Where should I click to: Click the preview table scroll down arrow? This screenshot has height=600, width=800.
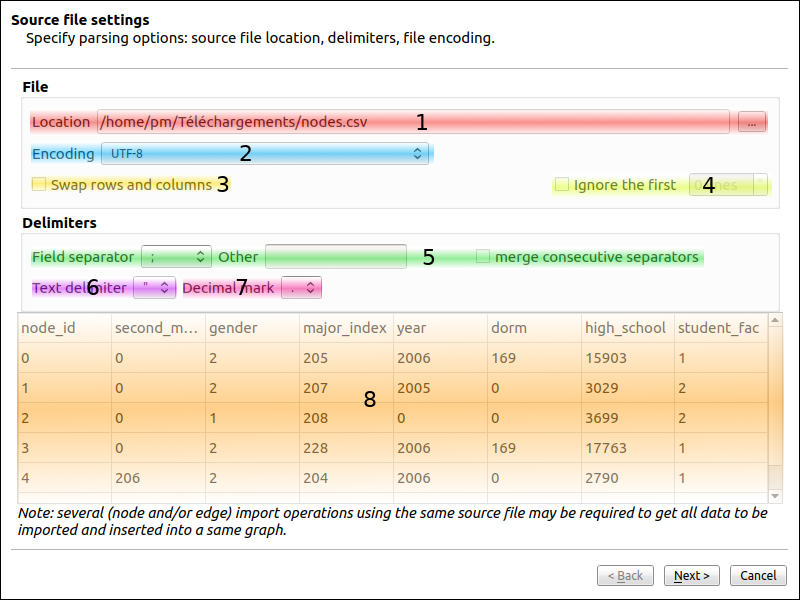click(774, 496)
